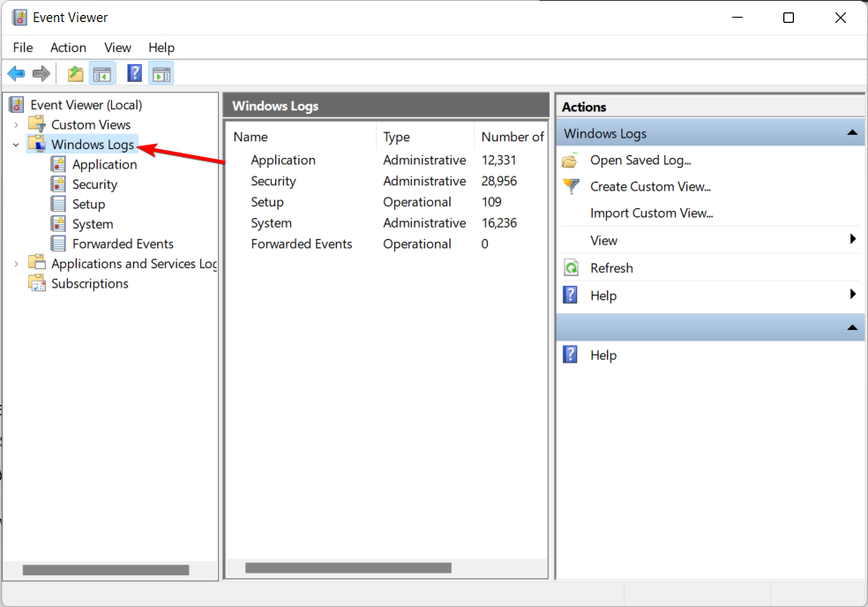Click Create Custom View... action

coord(650,187)
